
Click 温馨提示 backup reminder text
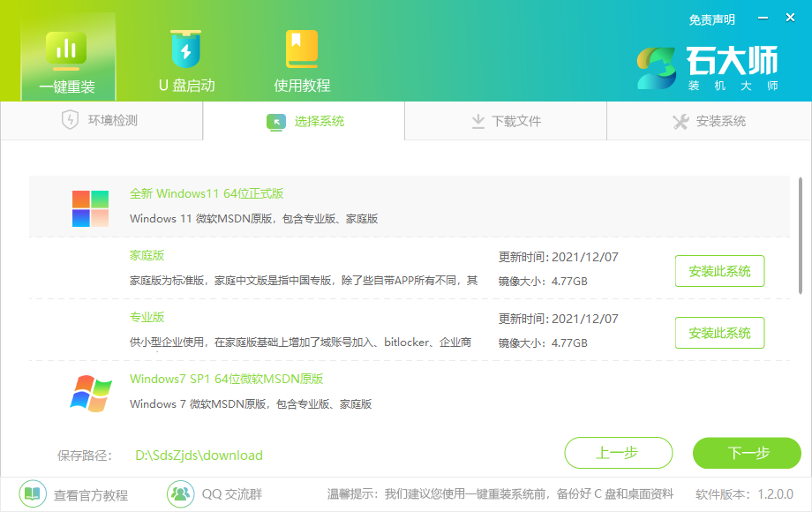500,494
